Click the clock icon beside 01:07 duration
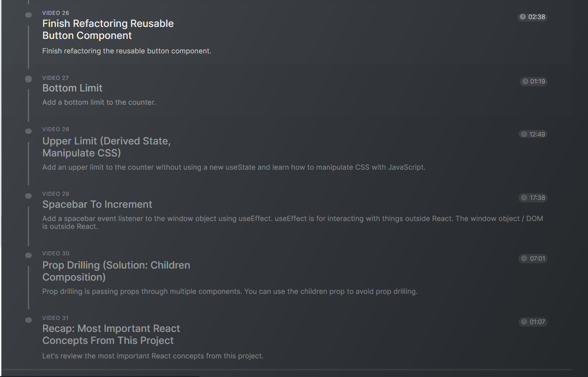This screenshot has height=377, width=588. (x=524, y=322)
